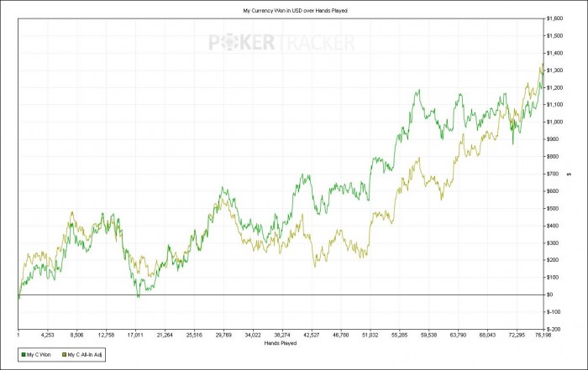588x370 pixels.
Task: Click the $800 y-axis value
Action: (x=553, y=156)
